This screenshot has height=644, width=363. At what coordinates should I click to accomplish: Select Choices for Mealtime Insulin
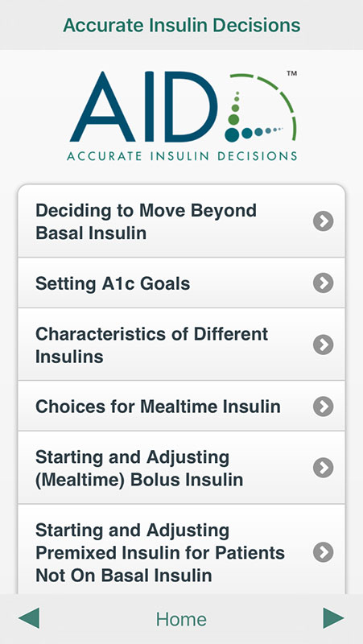tap(182, 407)
